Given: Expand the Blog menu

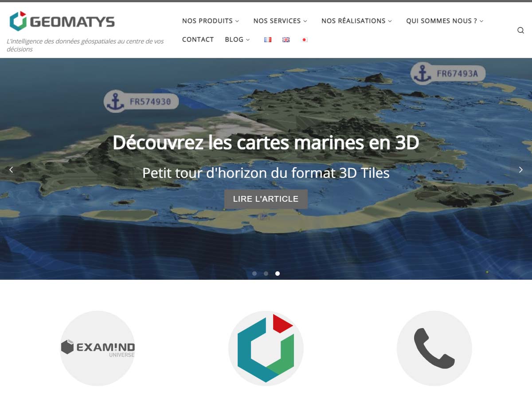Looking at the screenshot, I should point(237,39).
